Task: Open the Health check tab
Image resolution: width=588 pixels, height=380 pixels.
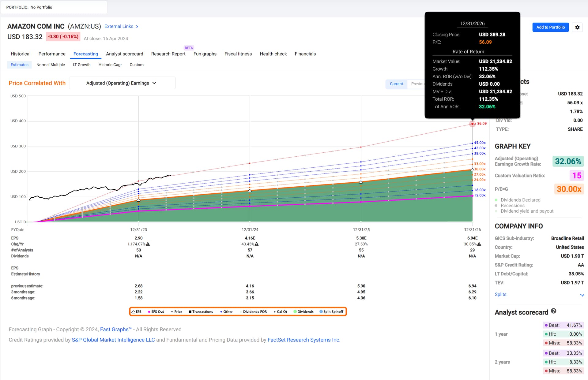Action: [273, 54]
